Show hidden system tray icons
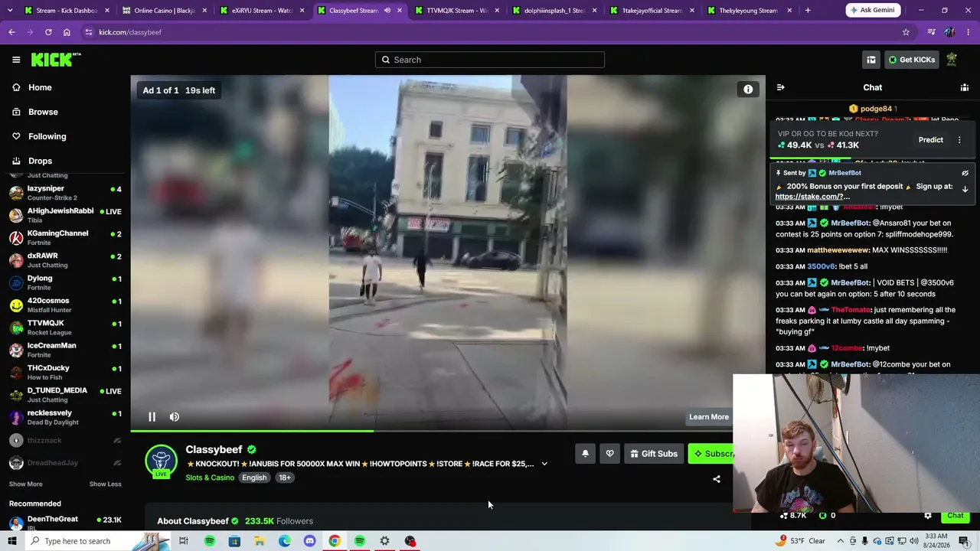Viewport: 980px width, 551px height. tap(840, 541)
